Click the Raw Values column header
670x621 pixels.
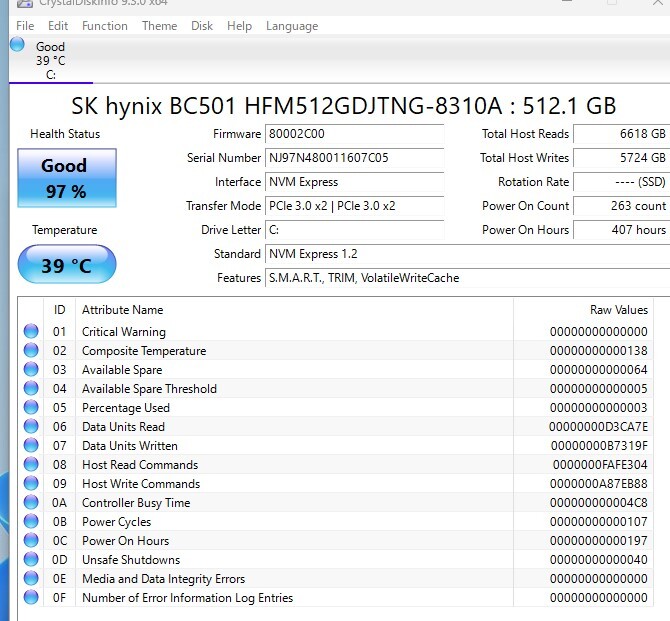coord(619,310)
